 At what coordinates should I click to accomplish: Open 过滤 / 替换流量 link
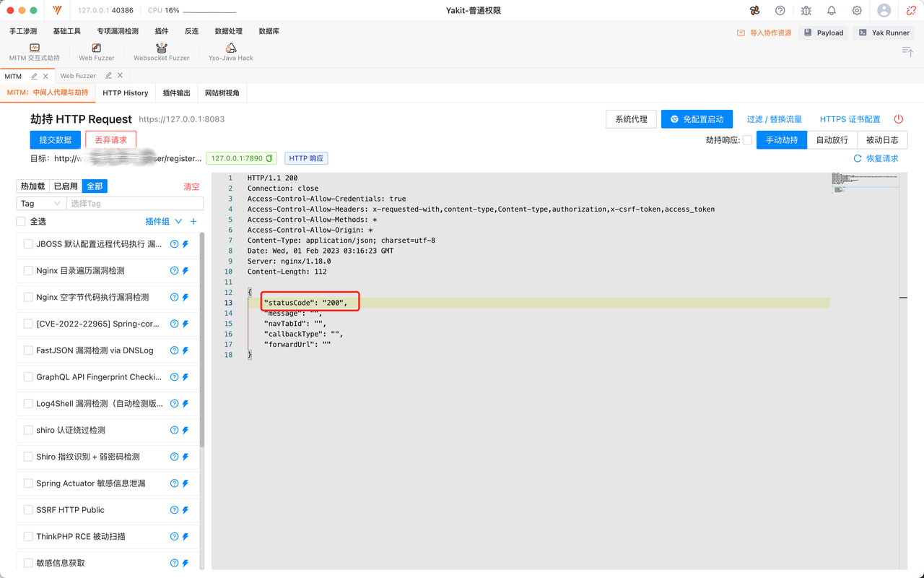tap(775, 119)
